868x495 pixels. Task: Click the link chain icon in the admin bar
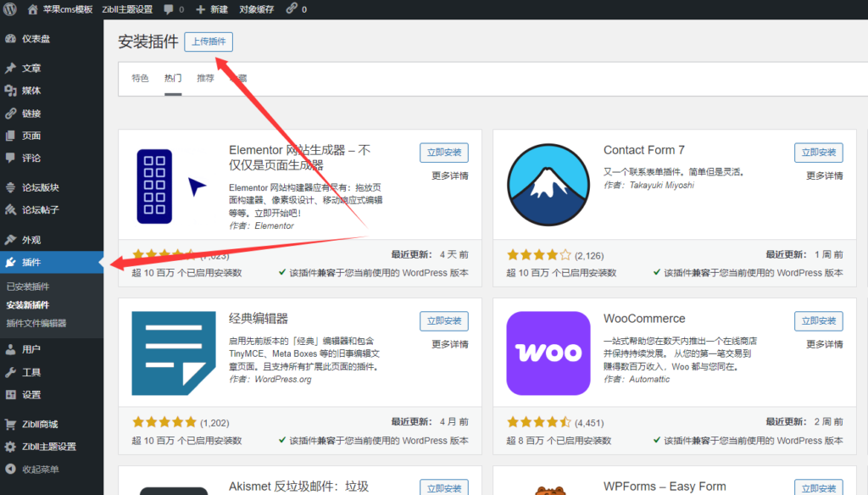pos(292,8)
